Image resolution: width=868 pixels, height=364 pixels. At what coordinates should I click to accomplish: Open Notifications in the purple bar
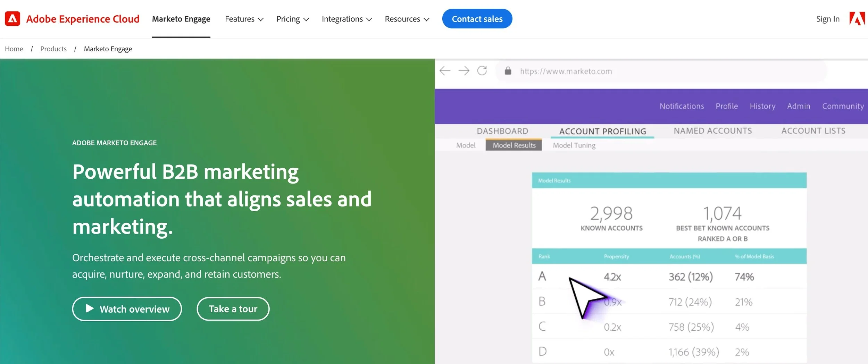pos(682,106)
